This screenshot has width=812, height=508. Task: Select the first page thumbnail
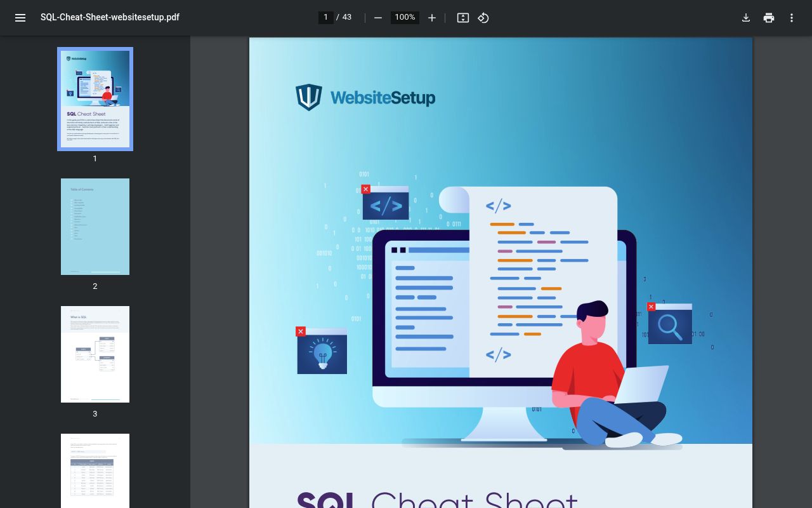click(95, 98)
